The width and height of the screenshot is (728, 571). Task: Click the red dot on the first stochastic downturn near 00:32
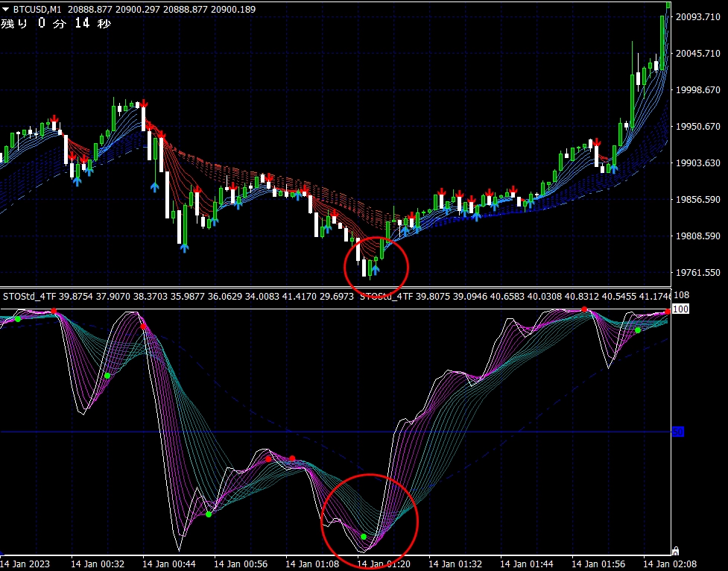[142, 326]
